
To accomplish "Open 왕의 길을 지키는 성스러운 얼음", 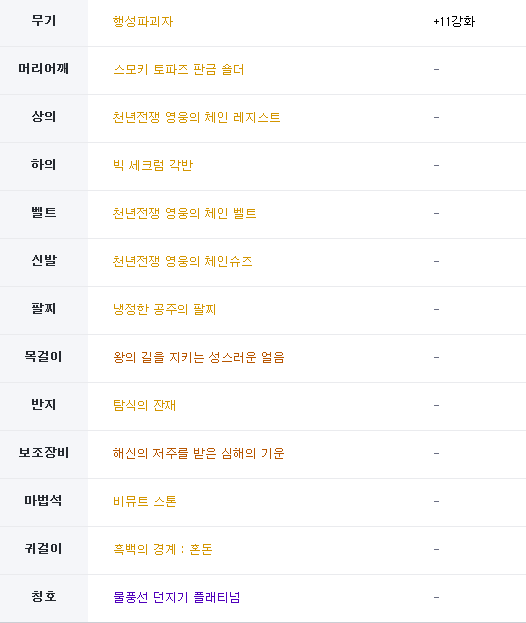I will [x=199, y=357].
